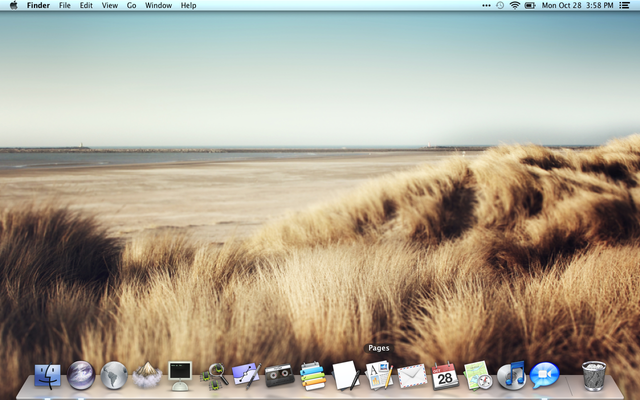This screenshot has width=640, height=400.
Task: Open the Go menu
Action: pos(131,6)
